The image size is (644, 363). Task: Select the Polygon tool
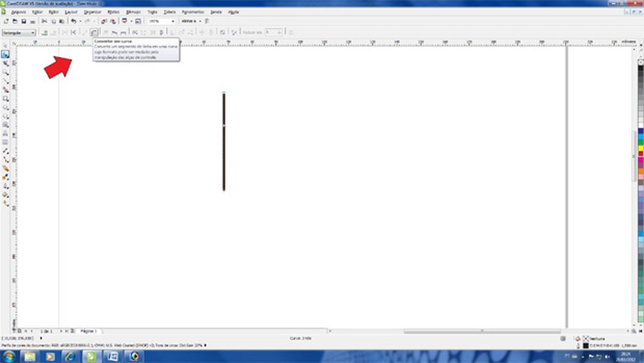click(x=5, y=116)
